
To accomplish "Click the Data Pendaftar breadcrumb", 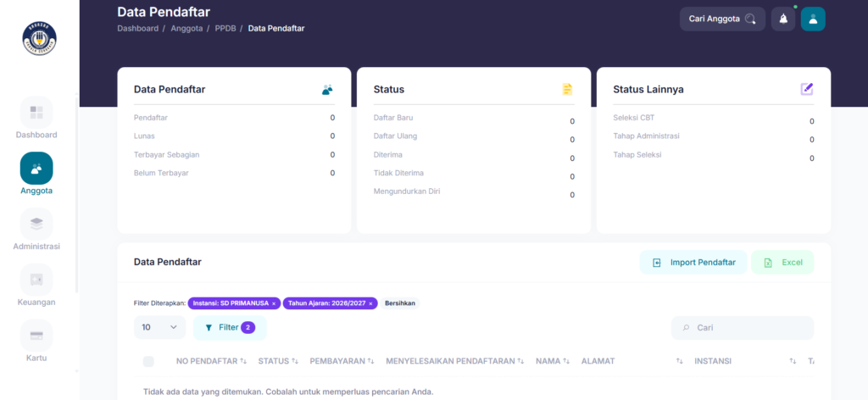I will point(276,28).
